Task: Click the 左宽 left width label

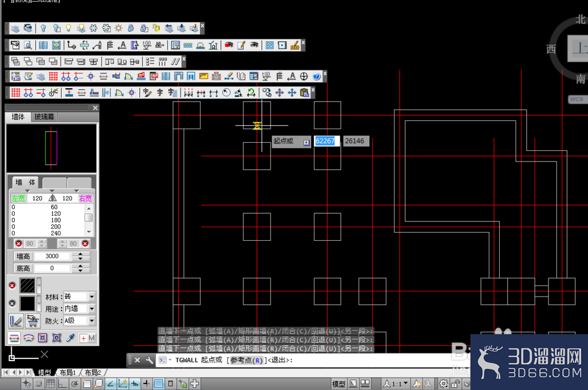Action: point(18,198)
